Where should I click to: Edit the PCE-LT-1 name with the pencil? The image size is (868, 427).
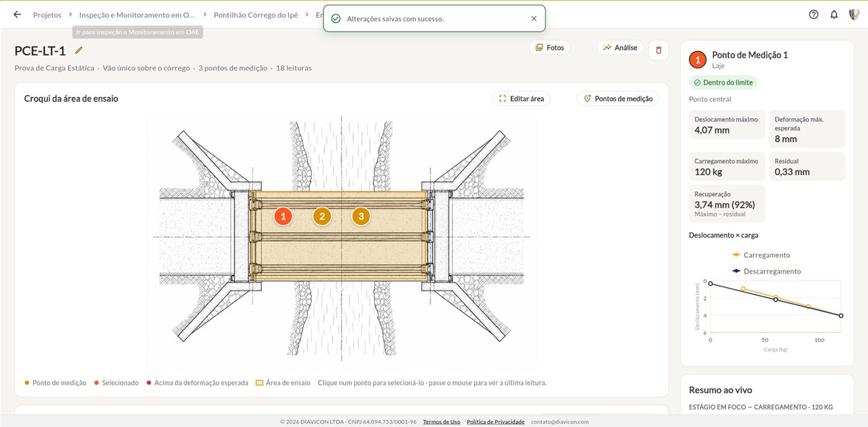click(79, 50)
